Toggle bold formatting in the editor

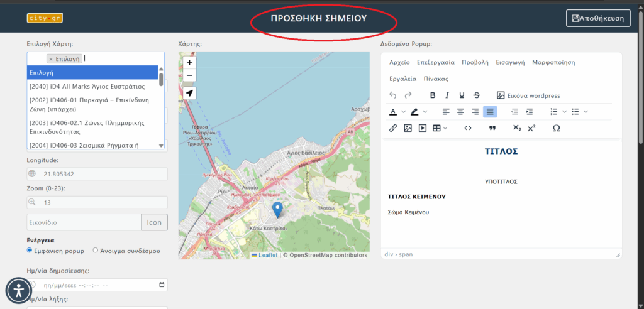(433, 95)
